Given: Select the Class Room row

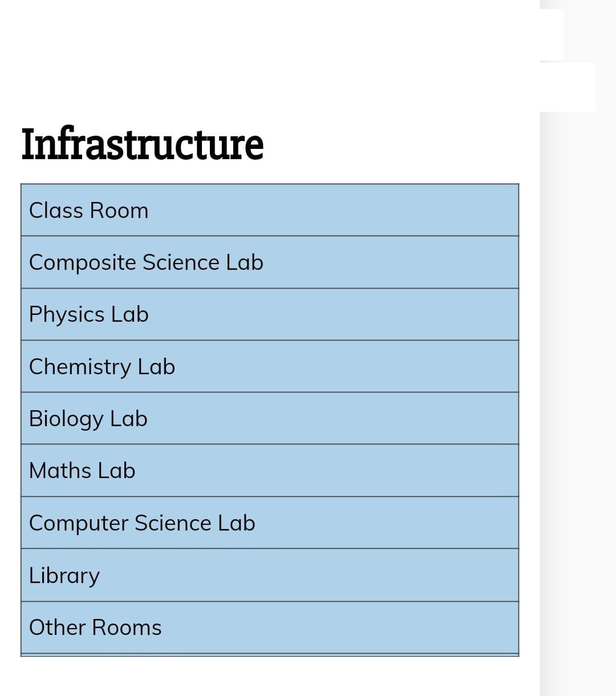Looking at the screenshot, I should [270, 210].
